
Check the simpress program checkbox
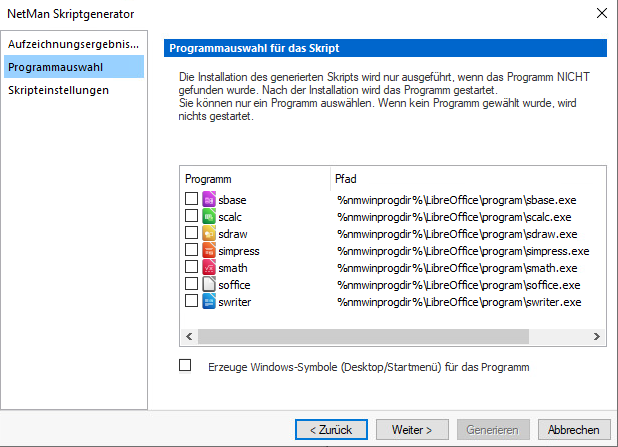pyautogui.click(x=192, y=249)
